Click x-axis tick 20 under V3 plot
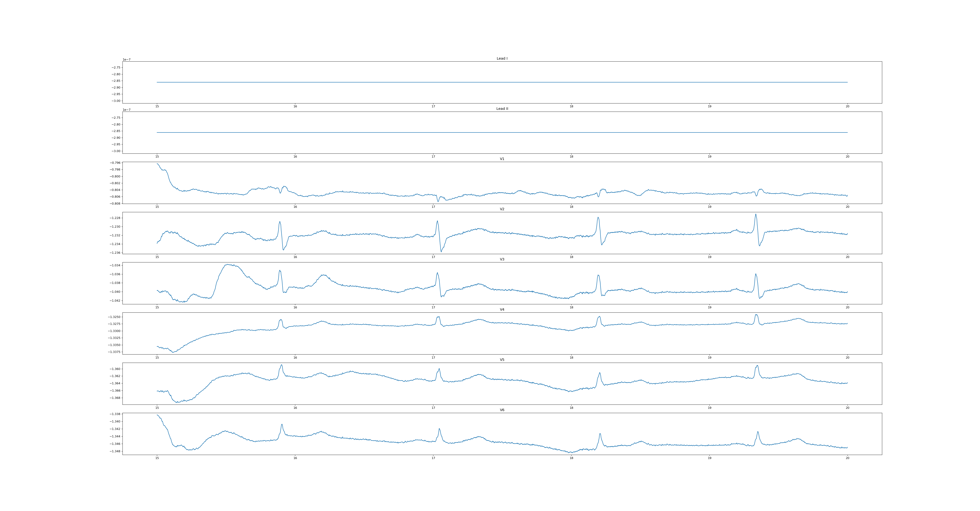Viewport: 980px width, 511px height. [847, 307]
